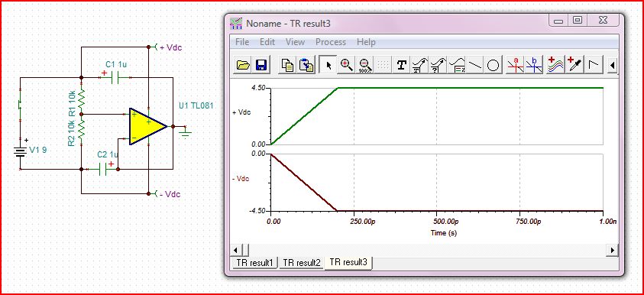The height and width of the screenshot is (295, 644).
Task: Click the copy icon in the toolbar
Action: tap(288, 65)
